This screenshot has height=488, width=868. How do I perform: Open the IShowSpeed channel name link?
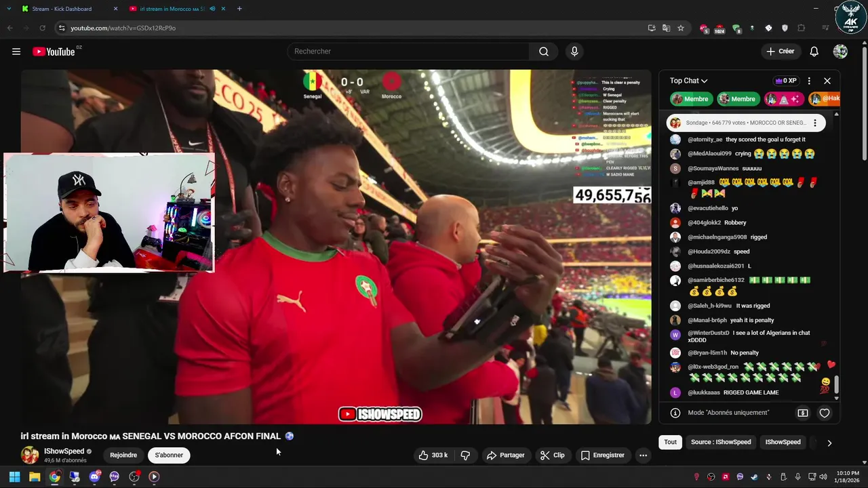pyautogui.click(x=64, y=451)
